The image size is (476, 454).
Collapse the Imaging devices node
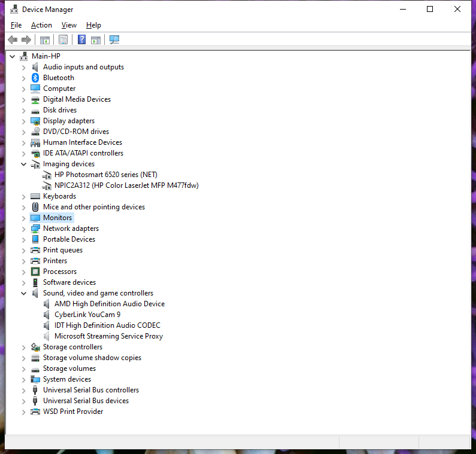[x=24, y=164]
